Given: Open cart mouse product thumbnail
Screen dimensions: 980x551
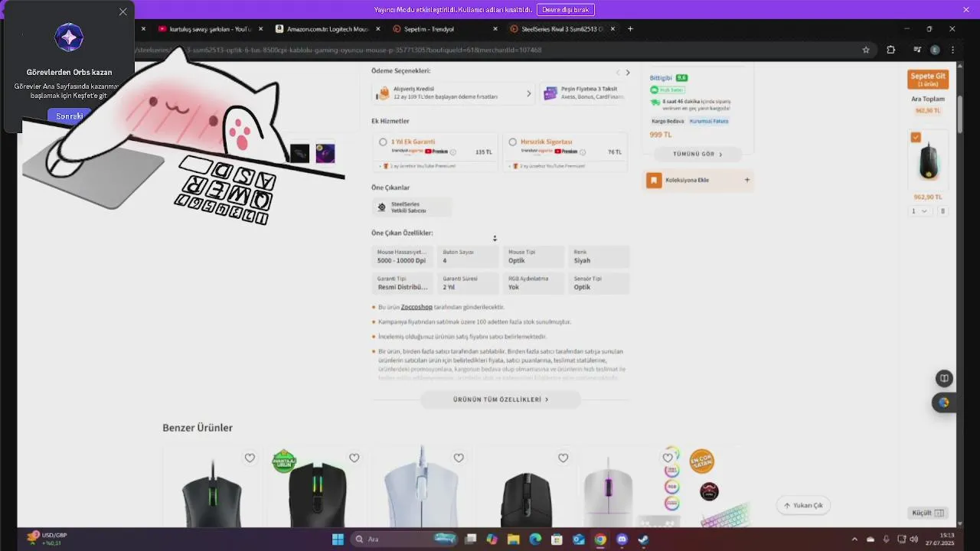Looking at the screenshot, I should coord(928,161).
